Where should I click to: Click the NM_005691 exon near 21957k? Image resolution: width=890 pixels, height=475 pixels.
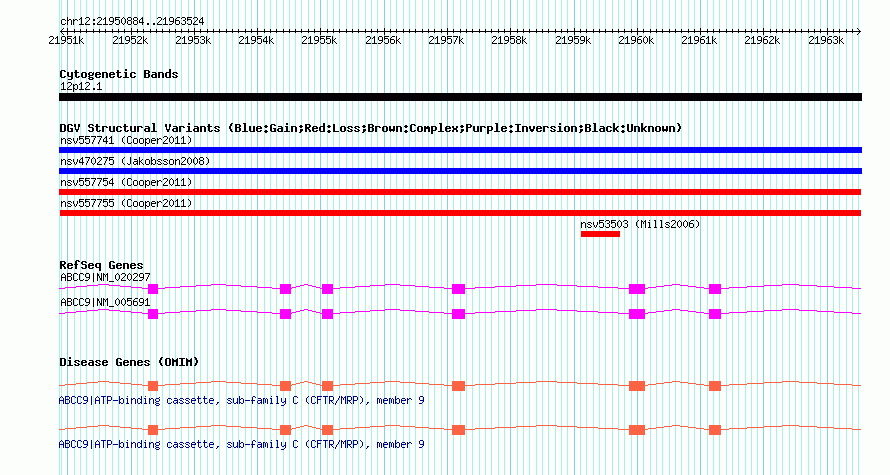459,314
